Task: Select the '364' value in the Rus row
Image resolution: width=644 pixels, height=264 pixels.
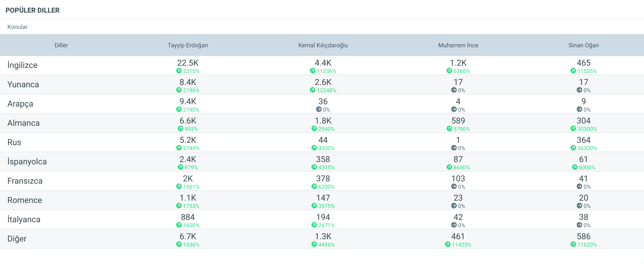Action: (583, 140)
